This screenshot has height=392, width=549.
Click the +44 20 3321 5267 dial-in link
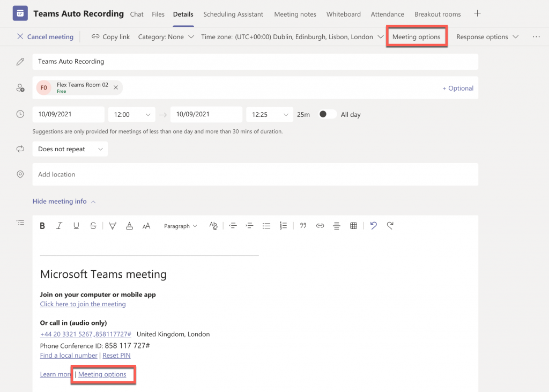[85, 334]
